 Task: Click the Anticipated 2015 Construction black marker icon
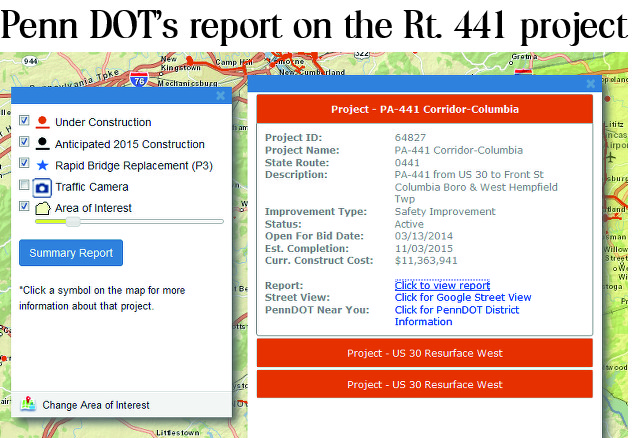42,145
